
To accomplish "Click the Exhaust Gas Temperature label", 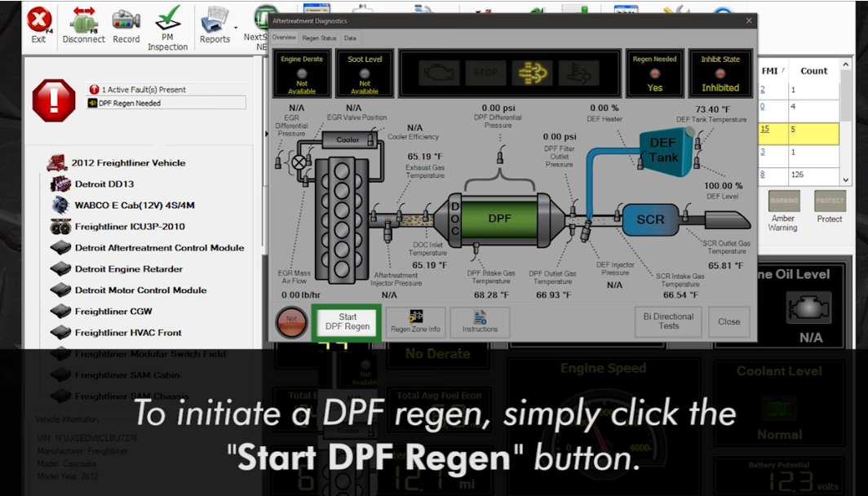I will coord(425,171).
